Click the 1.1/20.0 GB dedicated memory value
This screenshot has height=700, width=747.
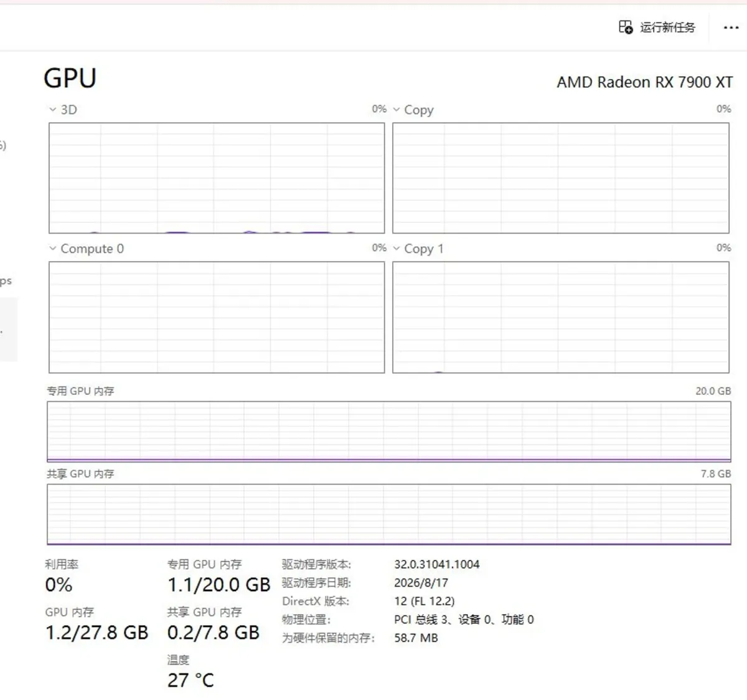coord(219,585)
